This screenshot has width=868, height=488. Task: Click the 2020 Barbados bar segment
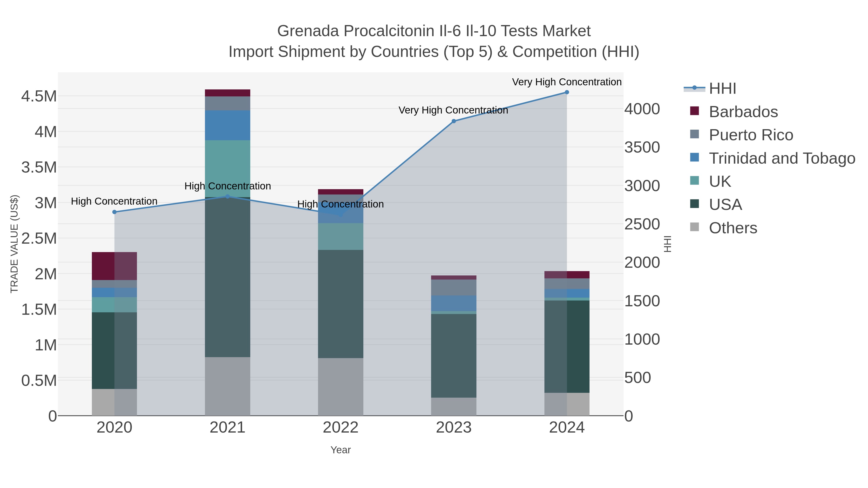114,266
